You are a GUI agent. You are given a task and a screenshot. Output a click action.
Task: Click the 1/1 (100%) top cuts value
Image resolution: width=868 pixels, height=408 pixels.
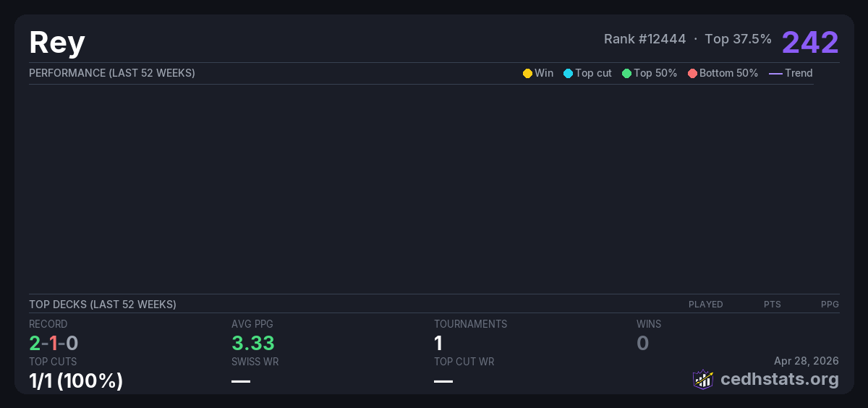[76, 381]
